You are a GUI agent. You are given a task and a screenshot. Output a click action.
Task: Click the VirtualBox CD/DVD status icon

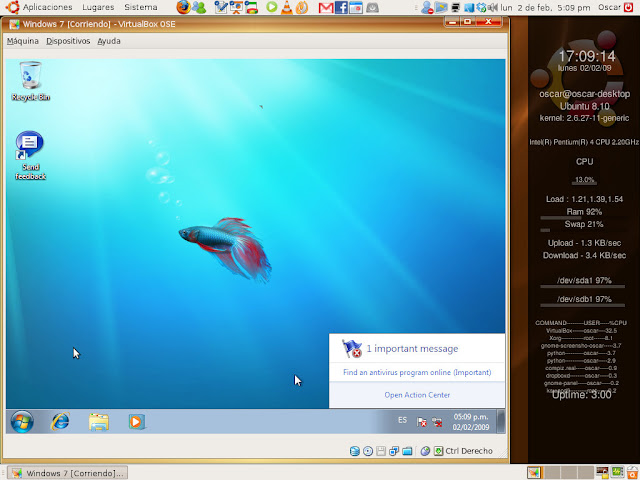click(368, 451)
